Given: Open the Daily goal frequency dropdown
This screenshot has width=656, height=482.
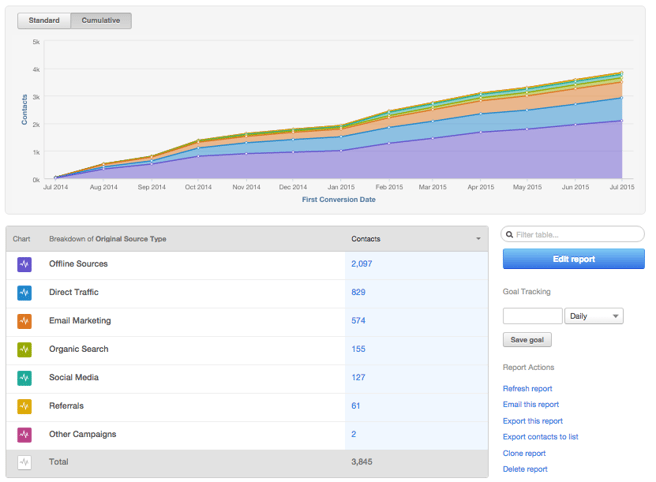Looking at the screenshot, I should (x=594, y=316).
